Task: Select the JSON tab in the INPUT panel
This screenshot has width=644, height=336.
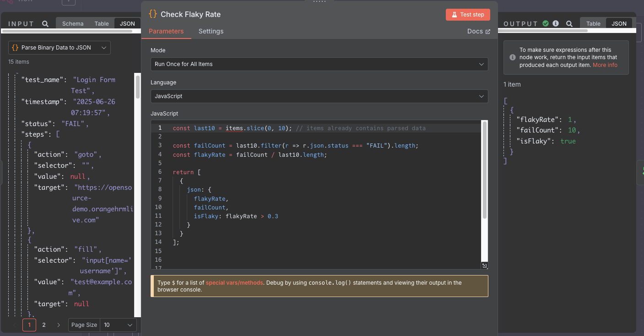Action: pos(127,24)
